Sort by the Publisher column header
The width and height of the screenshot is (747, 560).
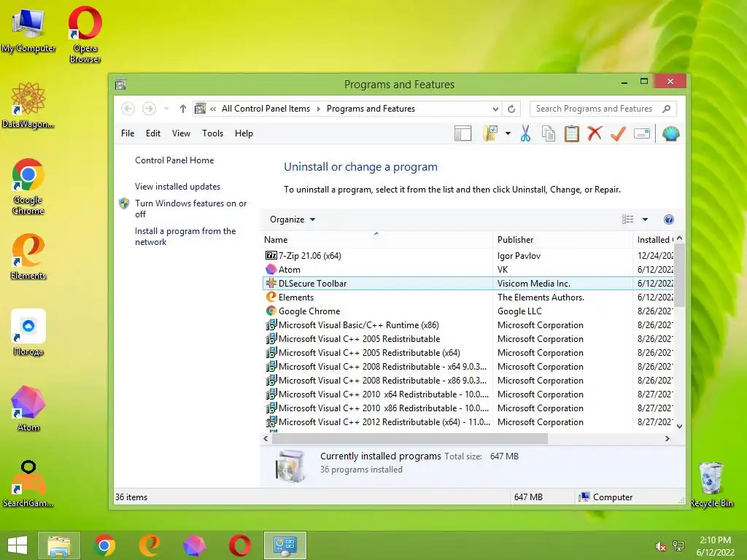[563, 240]
